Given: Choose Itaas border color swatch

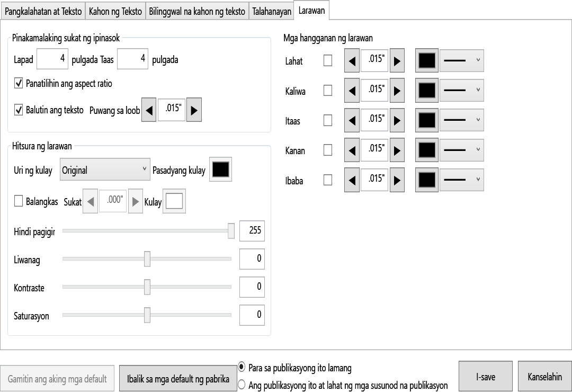Looking at the screenshot, I should [x=427, y=120].
